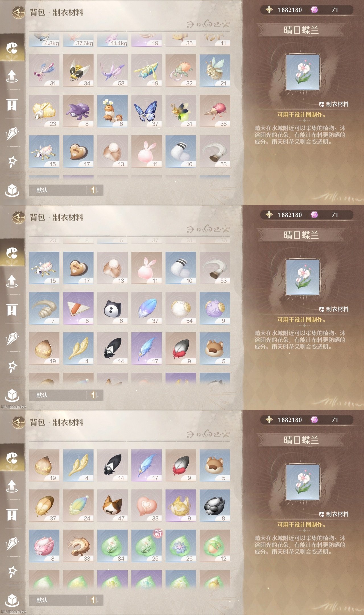Select the purple rose ball showing 9
This screenshot has width=364, height=615.
(215, 308)
